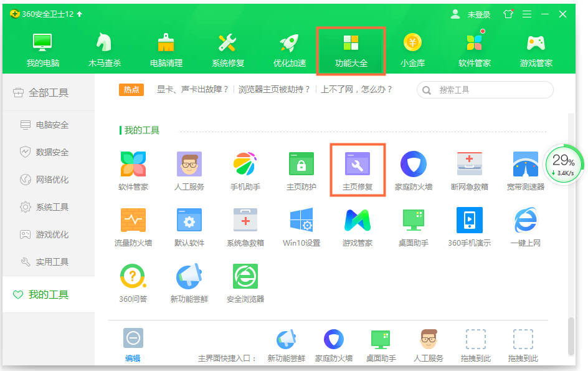Open 人工服务 shortcut in bottom bar
The image size is (588, 371).
(429, 346)
